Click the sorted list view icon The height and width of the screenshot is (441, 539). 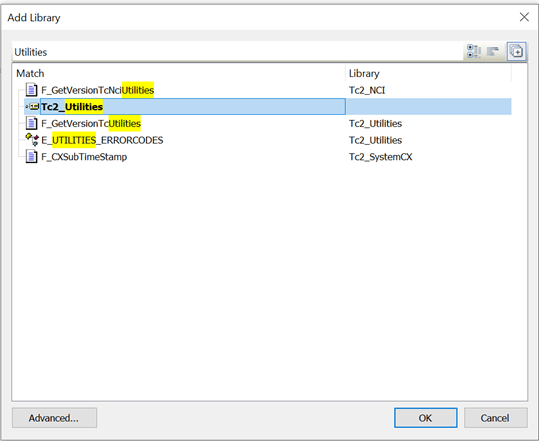pos(493,52)
